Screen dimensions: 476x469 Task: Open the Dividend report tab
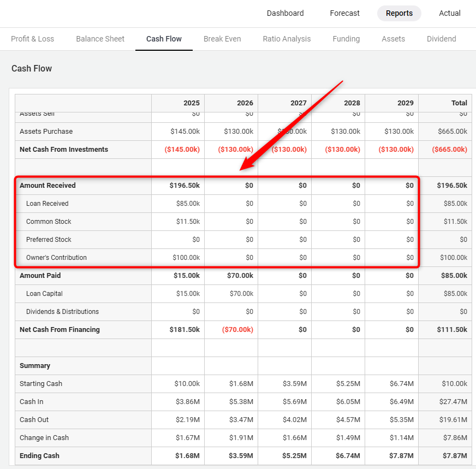click(441, 39)
